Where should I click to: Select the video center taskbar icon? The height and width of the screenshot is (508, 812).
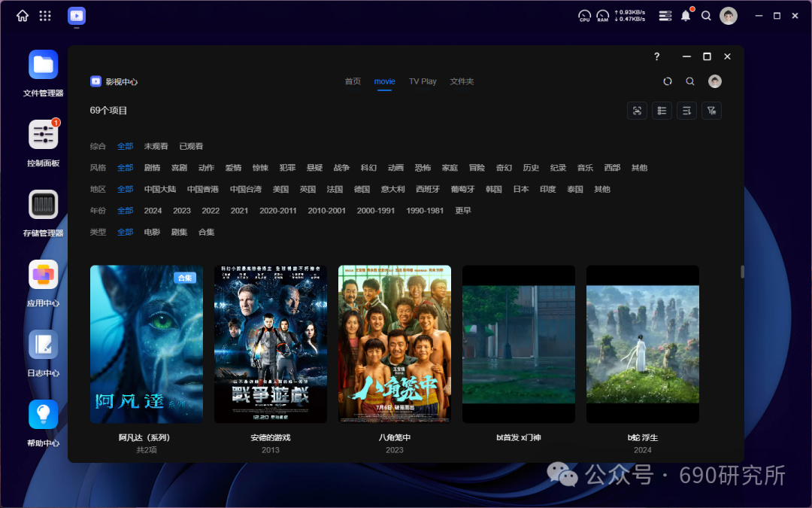click(77, 16)
